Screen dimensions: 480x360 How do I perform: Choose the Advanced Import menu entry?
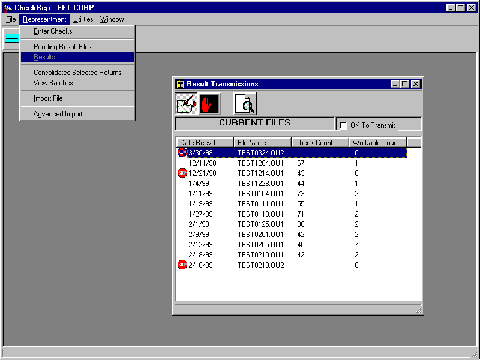[77, 114]
